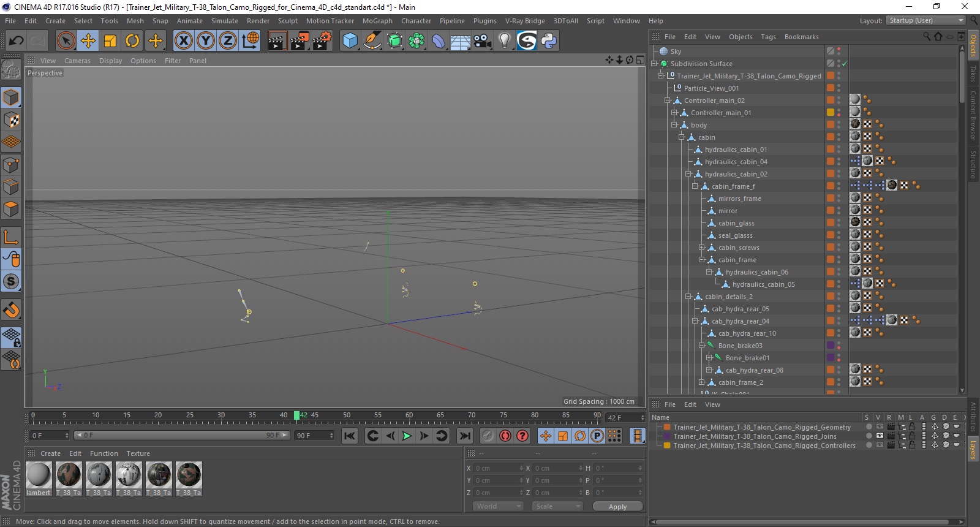Switch to Model mode
This screenshot has width=980, height=527.
click(11, 97)
